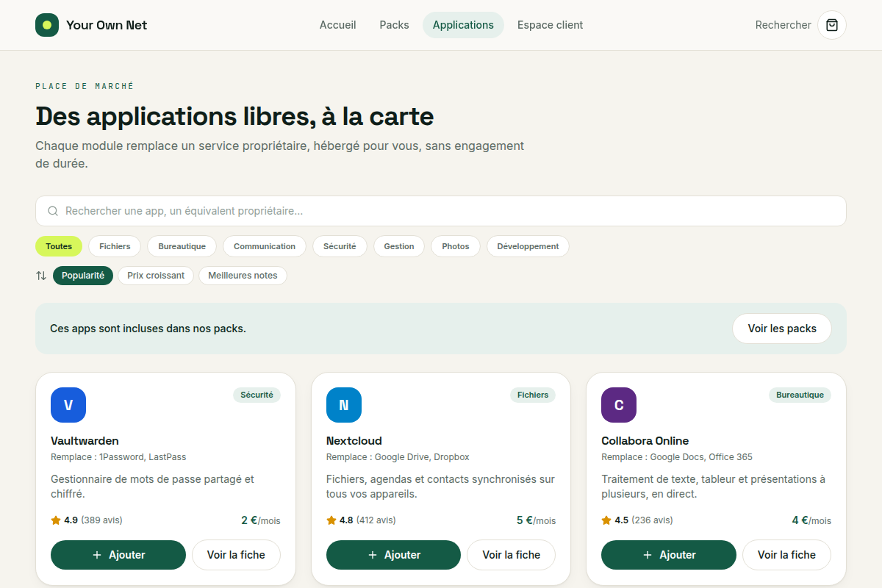882x588 pixels.
Task: Click the 2 €/mois price on Vaultwarden
Action: 261,520
